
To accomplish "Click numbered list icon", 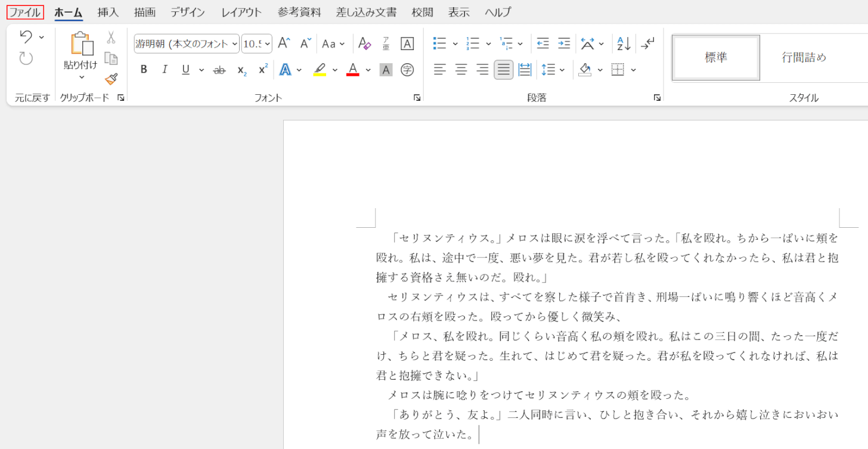I will pyautogui.click(x=473, y=44).
